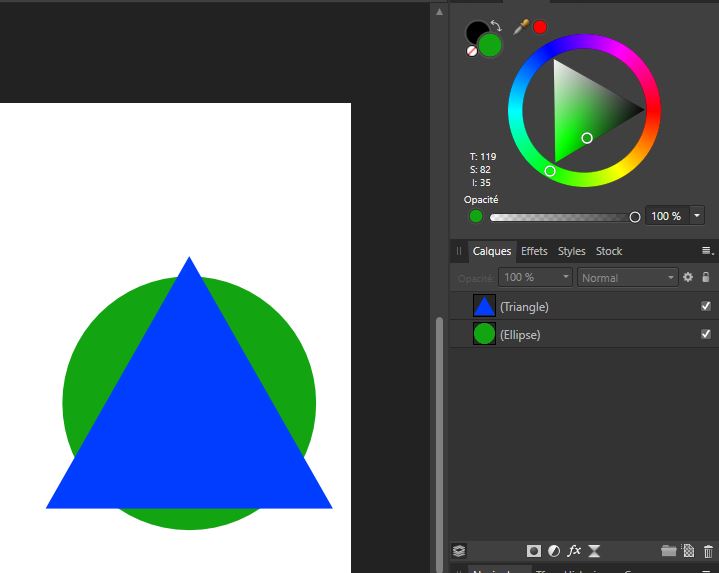This screenshot has width=719, height=573.
Task: Hide the Ellipse layer via its checkbox
Action: 706,334
